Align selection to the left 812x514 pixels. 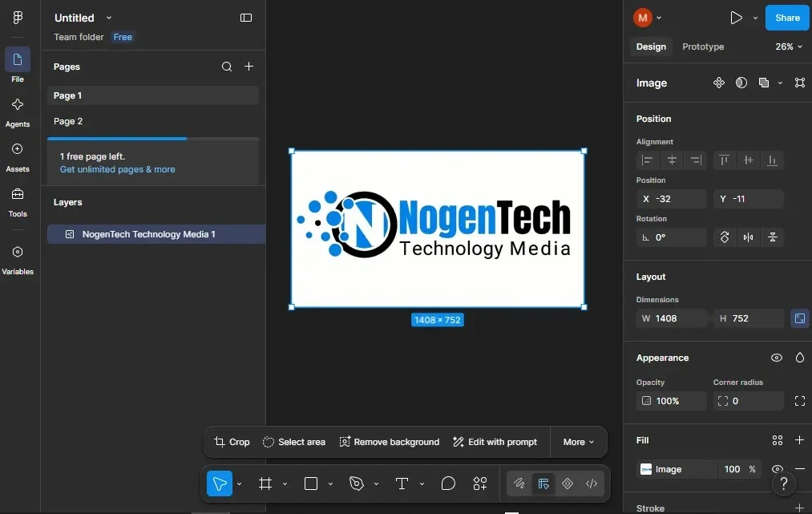[648, 160]
